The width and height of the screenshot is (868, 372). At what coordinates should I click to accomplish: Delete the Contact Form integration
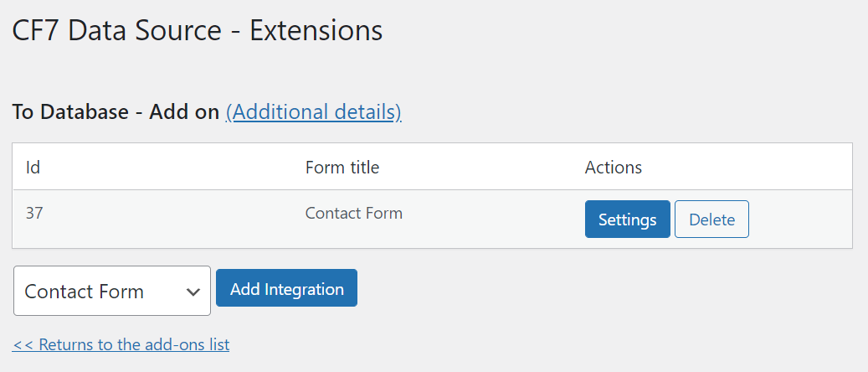(x=711, y=220)
